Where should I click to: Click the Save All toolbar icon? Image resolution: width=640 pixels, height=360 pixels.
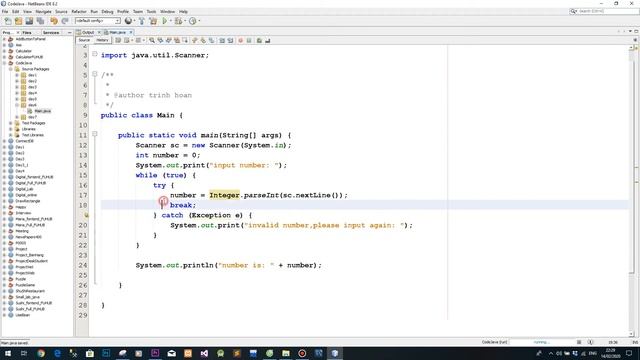(x=29, y=21)
